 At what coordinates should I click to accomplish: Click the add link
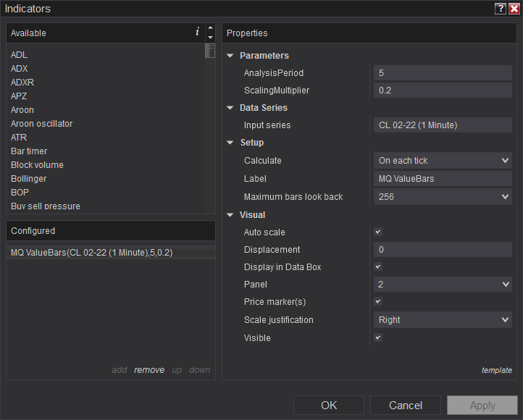[119, 370]
